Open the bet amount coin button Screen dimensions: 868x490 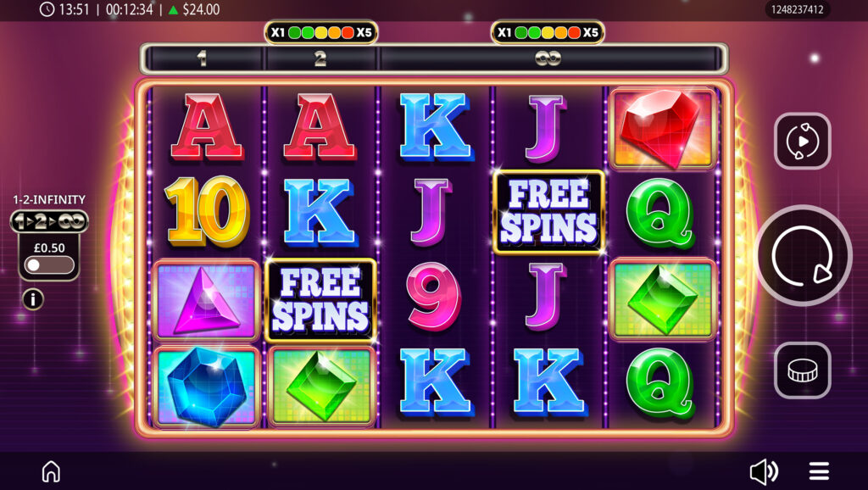803,370
